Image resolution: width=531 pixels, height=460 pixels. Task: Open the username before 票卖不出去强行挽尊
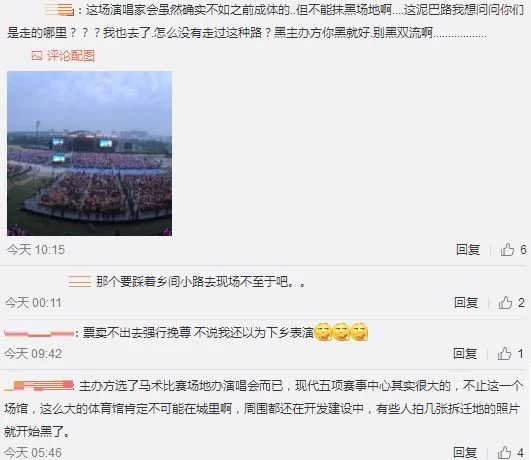[x=39, y=334]
